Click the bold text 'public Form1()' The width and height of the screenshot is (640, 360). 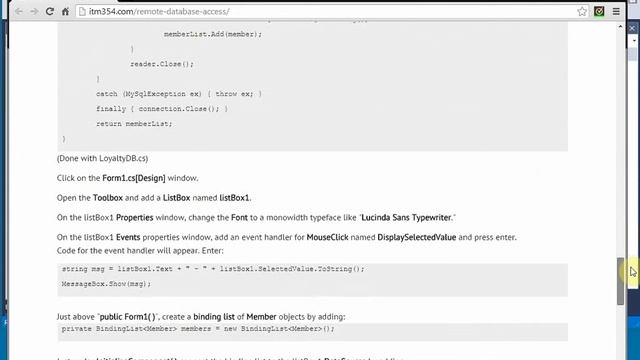[x=127, y=317]
